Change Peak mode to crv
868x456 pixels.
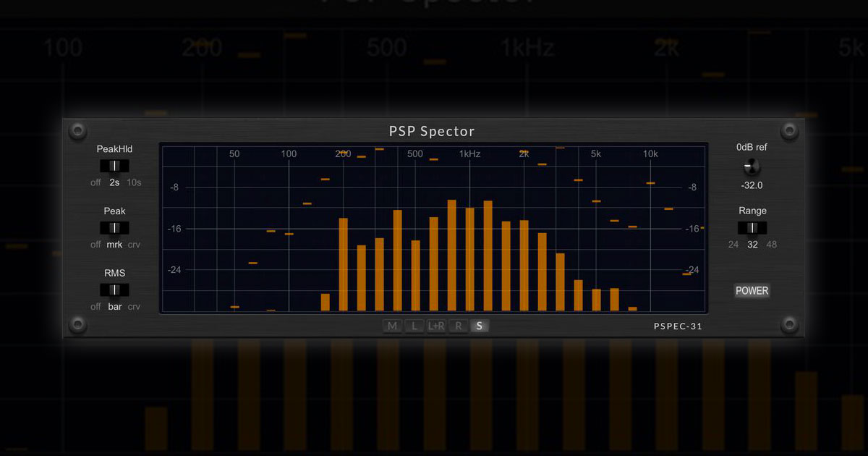[x=134, y=245]
